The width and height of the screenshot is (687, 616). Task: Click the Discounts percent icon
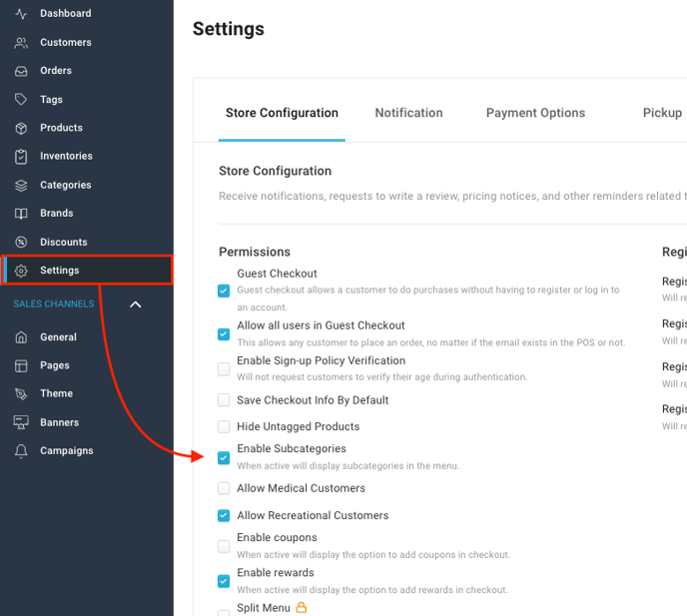(21, 243)
